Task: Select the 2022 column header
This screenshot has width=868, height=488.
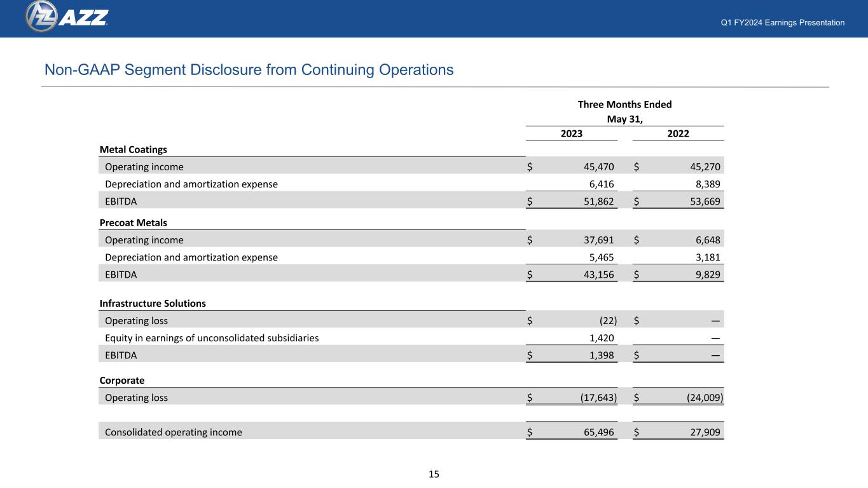Action: click(679, 133)
